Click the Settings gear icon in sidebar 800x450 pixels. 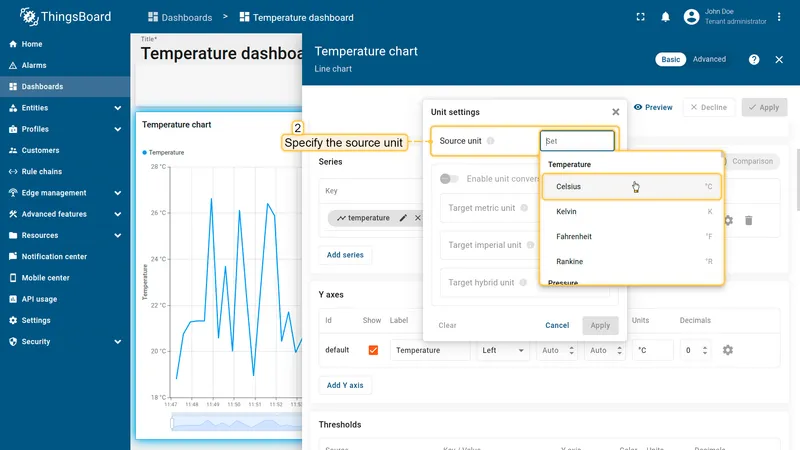[x=13, y=320]
